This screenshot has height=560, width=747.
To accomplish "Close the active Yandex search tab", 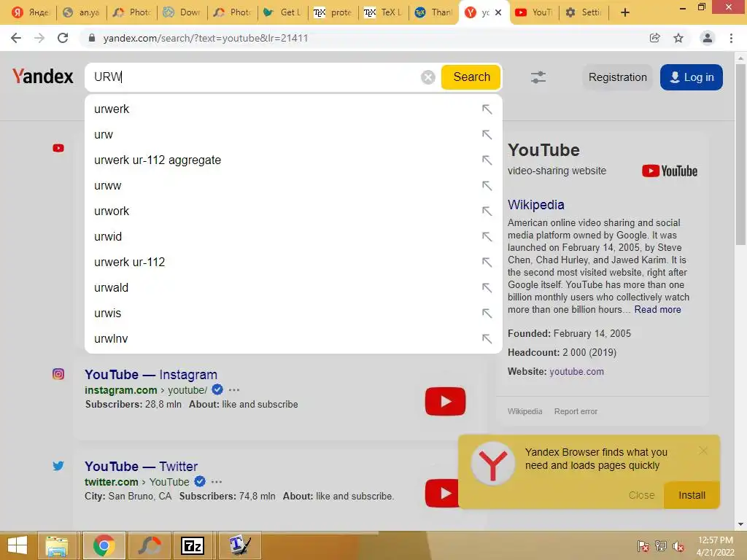I will pos(498,12).
